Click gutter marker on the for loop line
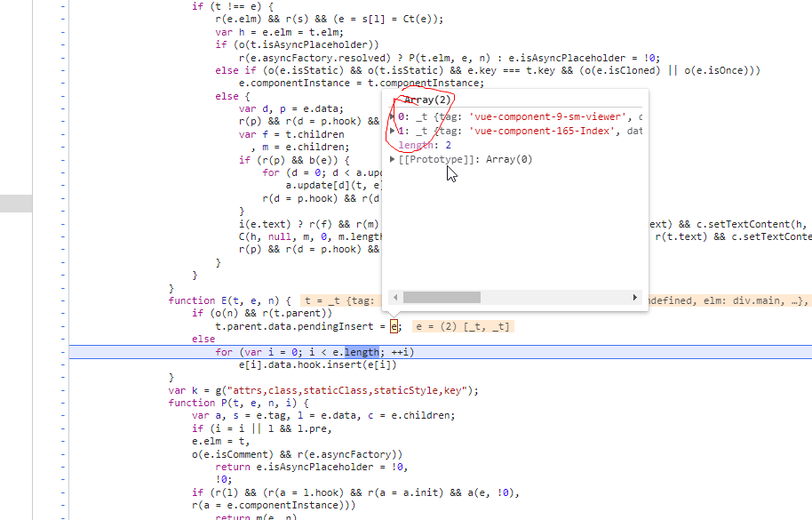 [63, 352]
